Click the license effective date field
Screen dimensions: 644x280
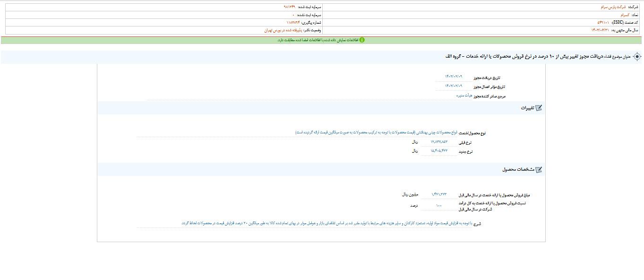click(453, 86)
